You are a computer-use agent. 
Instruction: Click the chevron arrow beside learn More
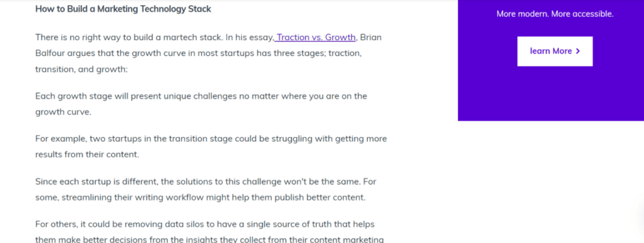tap(578, 51)
